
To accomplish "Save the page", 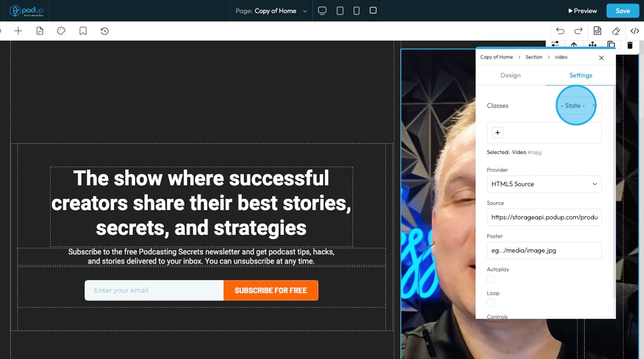I will [623, 11].
